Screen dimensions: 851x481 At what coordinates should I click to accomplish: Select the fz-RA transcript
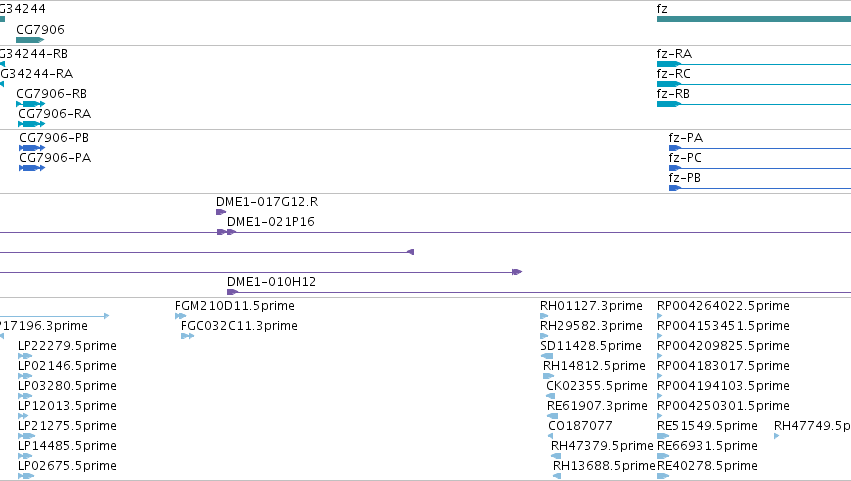(x=754, y=64)
